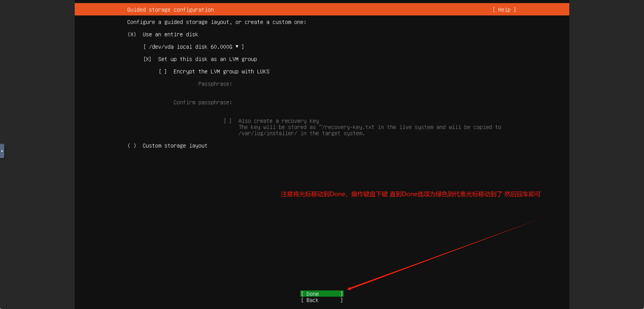Click the Confirm passphrase label
The height and width of the screenshot is (309, 644).
point(203,102)
